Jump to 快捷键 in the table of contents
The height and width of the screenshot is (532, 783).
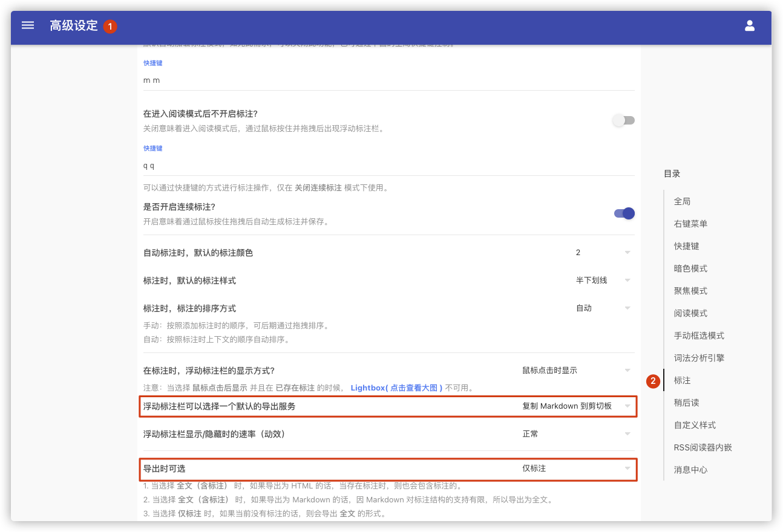(x=686, y=246)
